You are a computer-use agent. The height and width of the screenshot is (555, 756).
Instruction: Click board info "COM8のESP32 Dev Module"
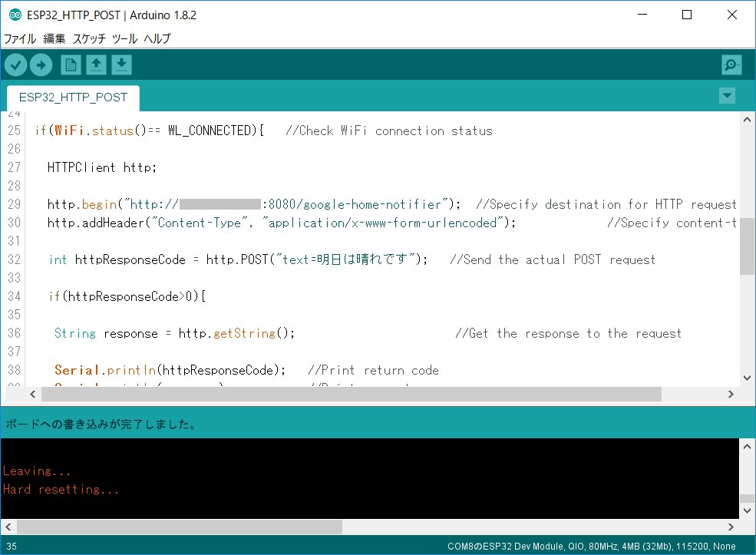504,547
